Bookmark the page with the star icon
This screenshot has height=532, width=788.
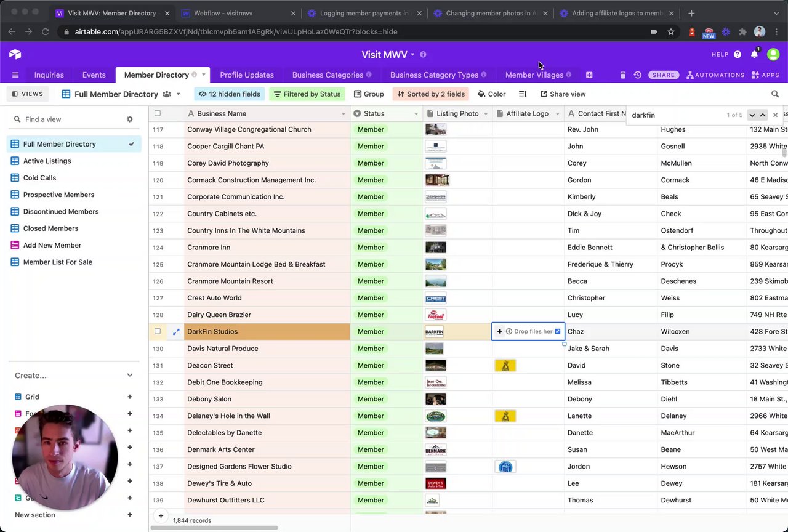click(671, 32)
